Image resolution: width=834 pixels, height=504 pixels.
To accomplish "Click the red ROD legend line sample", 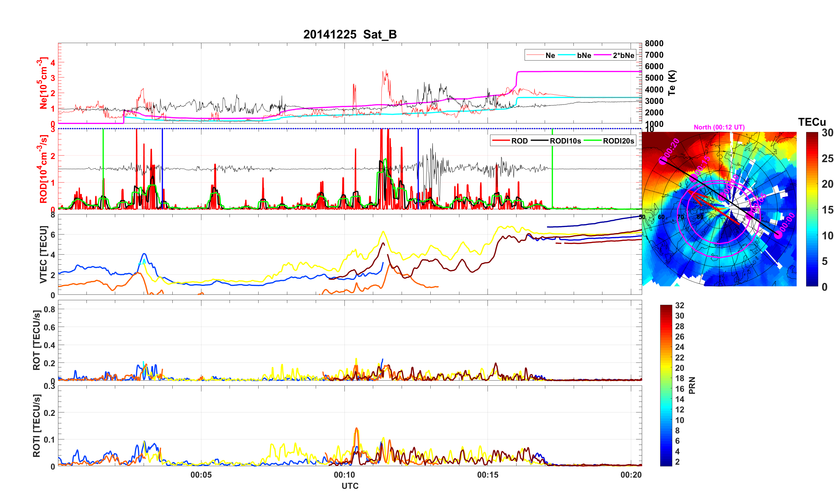I will pos(501,141).
